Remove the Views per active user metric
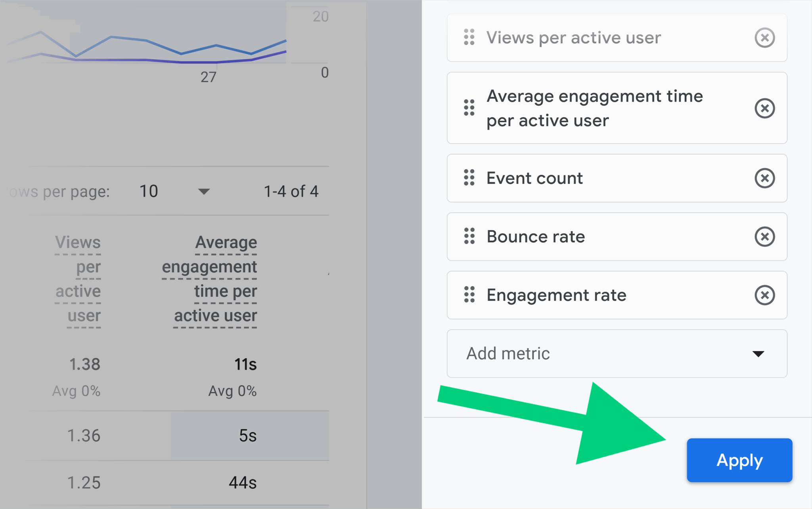Image resolution: width=812 pixels, height=509 pixels. [764, 38]
